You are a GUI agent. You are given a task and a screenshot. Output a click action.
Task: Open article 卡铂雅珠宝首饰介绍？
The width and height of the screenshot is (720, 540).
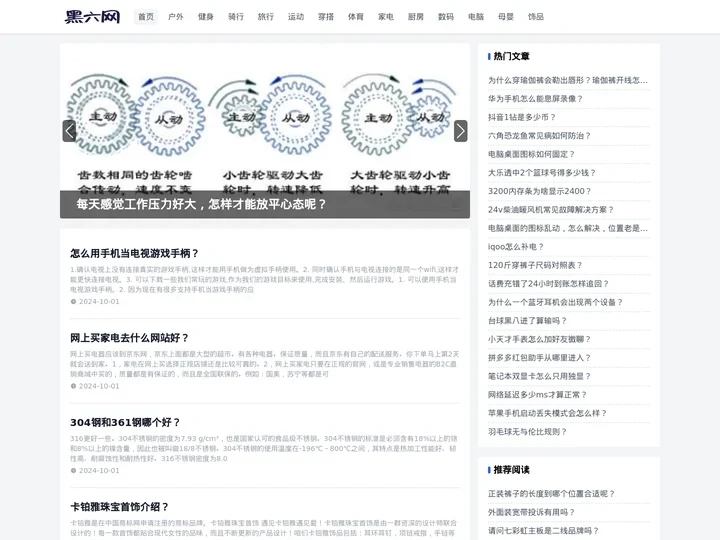click(x=119, y=507)
